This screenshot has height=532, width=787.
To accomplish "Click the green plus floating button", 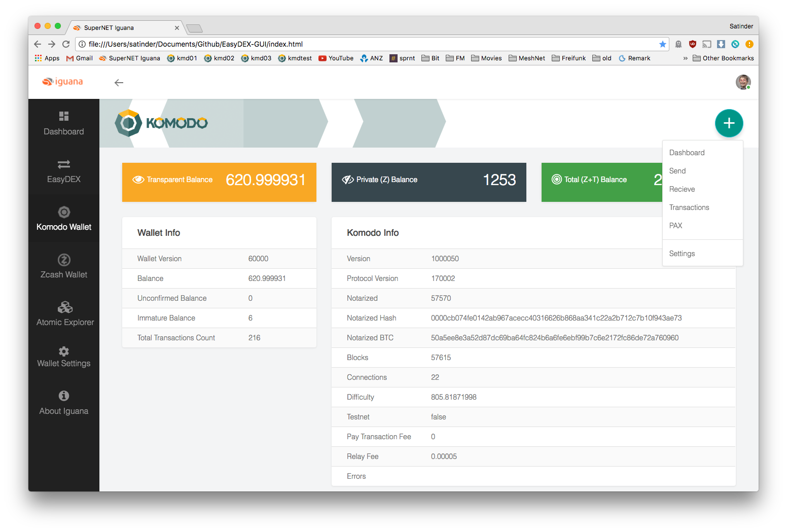I will (x=729, y=123).
